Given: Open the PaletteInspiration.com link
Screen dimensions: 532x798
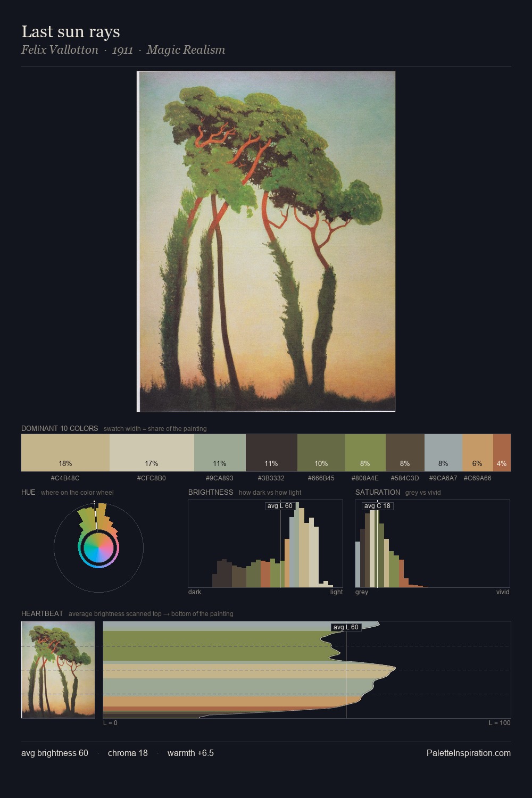Looking at the screenshot, I should click(x=469, y=753).
